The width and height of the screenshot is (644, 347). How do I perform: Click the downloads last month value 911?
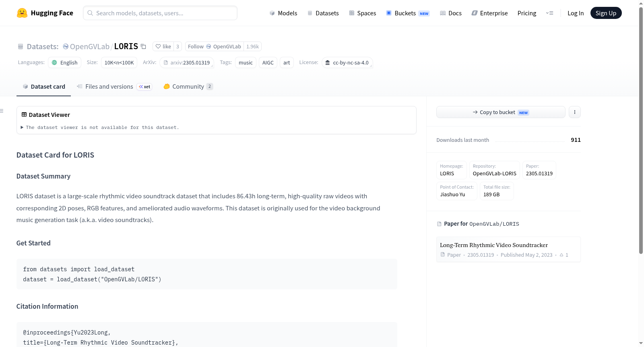click(576, 140)
